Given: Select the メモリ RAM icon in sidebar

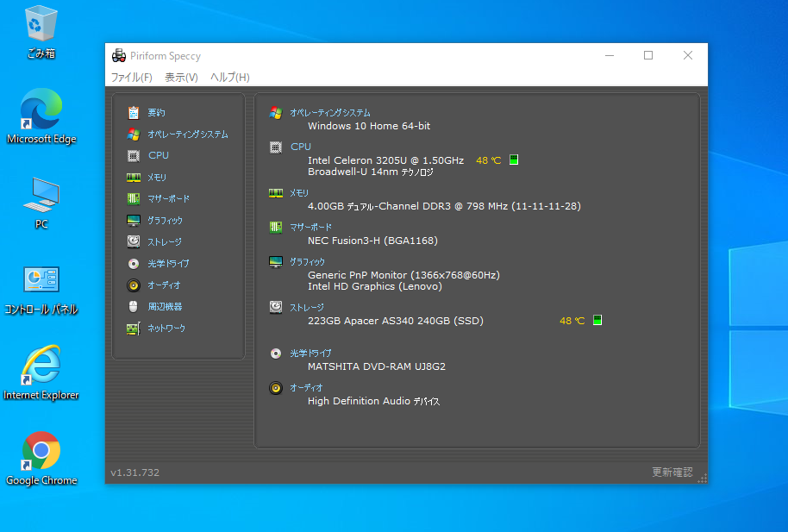Looking at the screenshot, I should pos(133,178).
